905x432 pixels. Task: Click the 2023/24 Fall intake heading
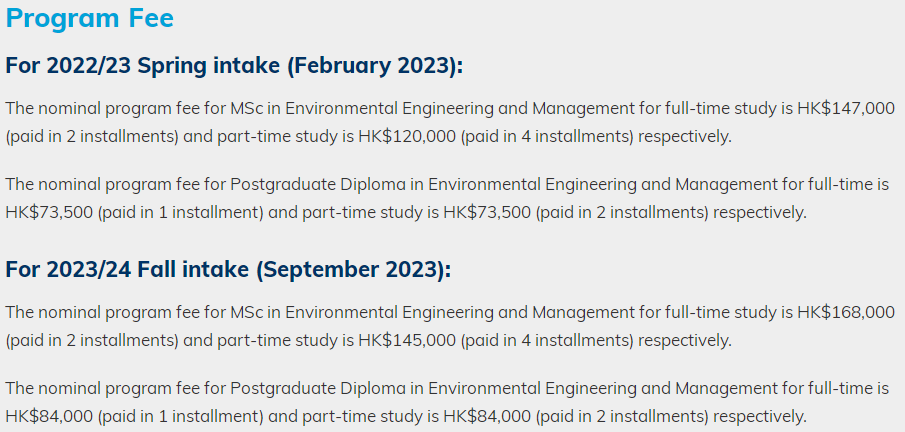click(x=228, y=270)
